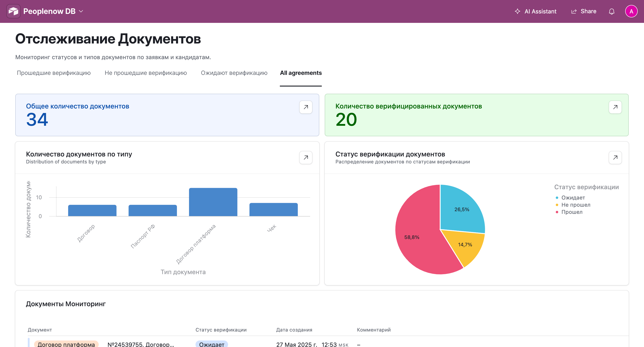Screen dimensions: 644x347
Task: Click the AI Assistant label
Action: click(540, 11)
